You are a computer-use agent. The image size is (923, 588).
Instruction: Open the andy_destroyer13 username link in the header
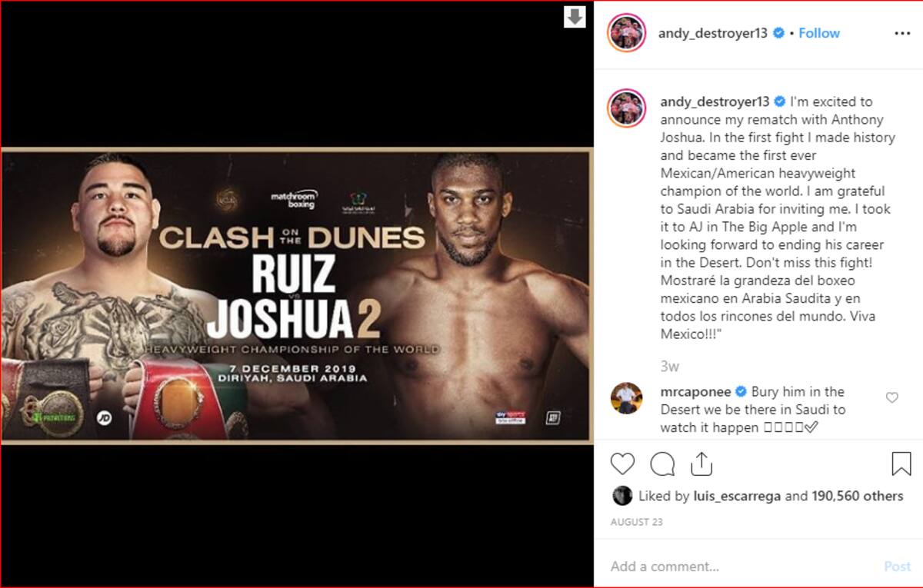tap(713, 33)
